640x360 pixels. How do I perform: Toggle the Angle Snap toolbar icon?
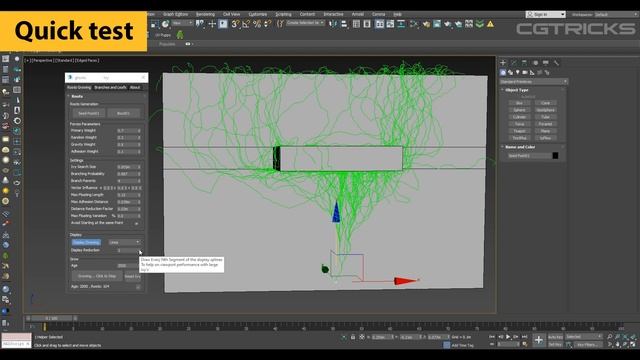[246, 24]
